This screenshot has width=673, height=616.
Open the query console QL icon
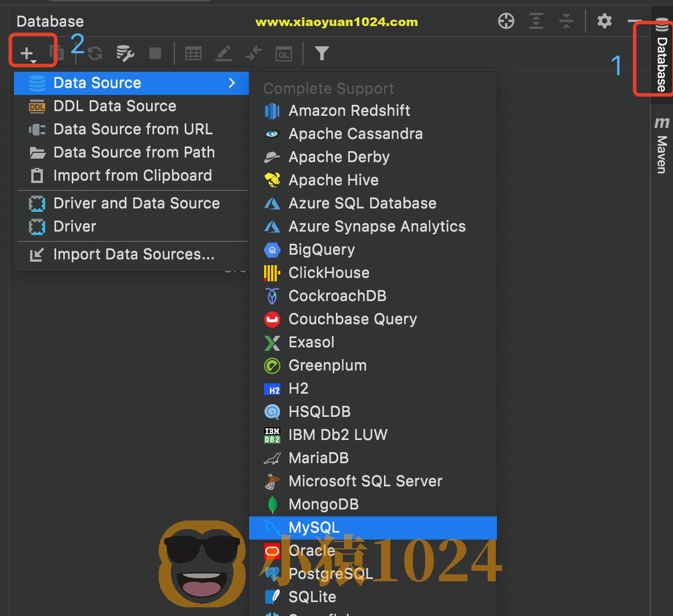[283, 54]
